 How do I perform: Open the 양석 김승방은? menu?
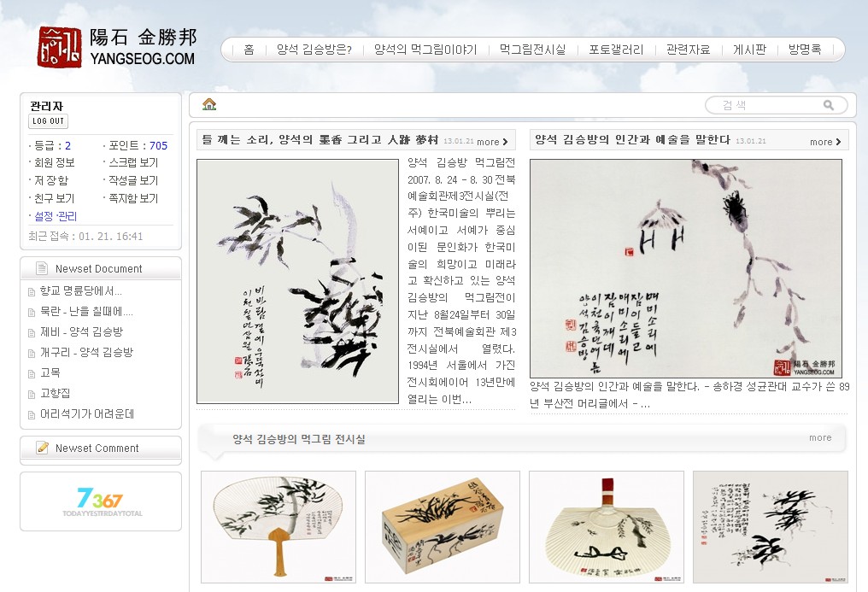(x=314, y=50)
